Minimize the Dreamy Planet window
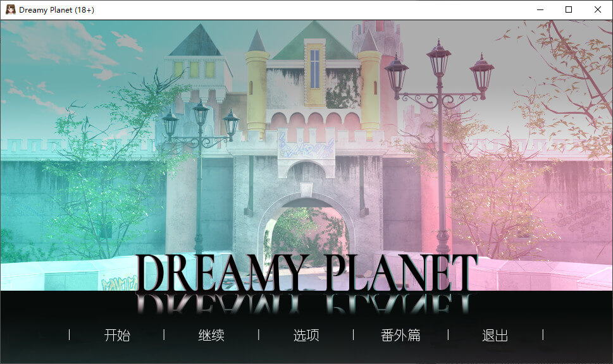613x364 pixels. click(x=540, y=9)
